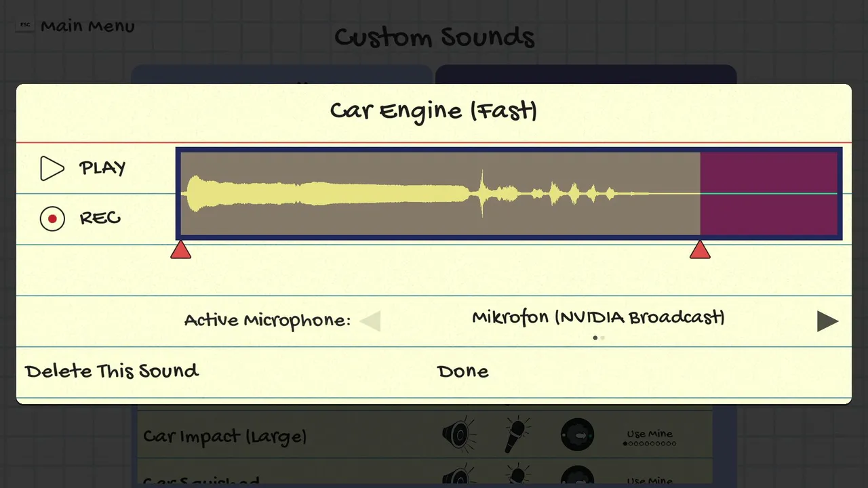Screen dimensions: 868x488
Task: Click the speaker icon for Car Impact (Large)
Action: point(458,434)
